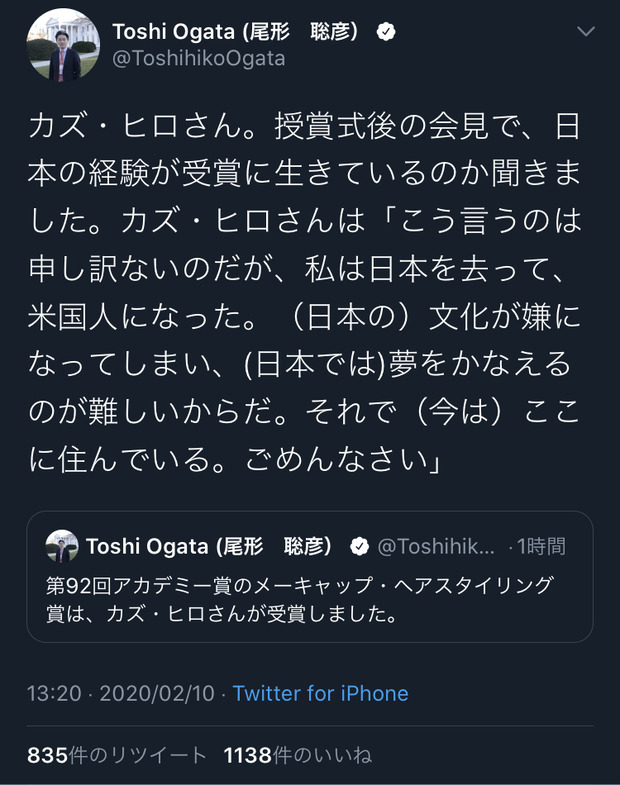Click the truncated @Toshihik... handle in quote
Screen dimensions: 620x785
pos(436,546)
